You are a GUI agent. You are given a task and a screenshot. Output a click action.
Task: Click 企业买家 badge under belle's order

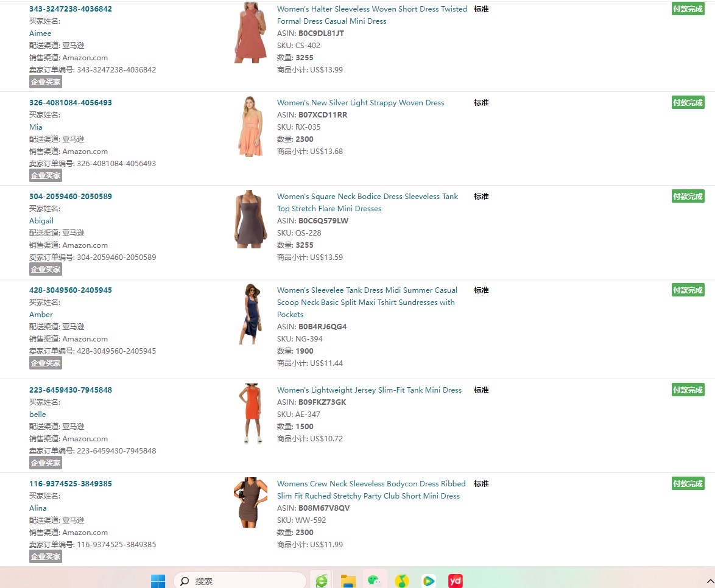point(46,463)
